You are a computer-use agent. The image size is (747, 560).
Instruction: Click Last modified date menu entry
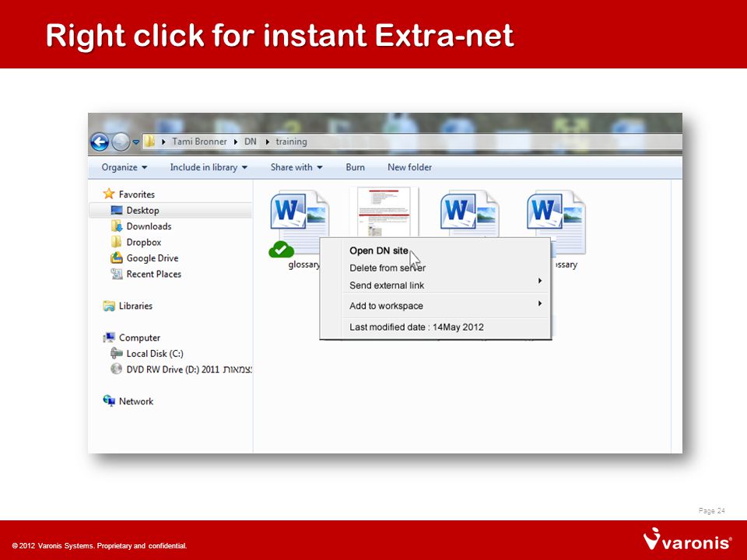point(416,327)
